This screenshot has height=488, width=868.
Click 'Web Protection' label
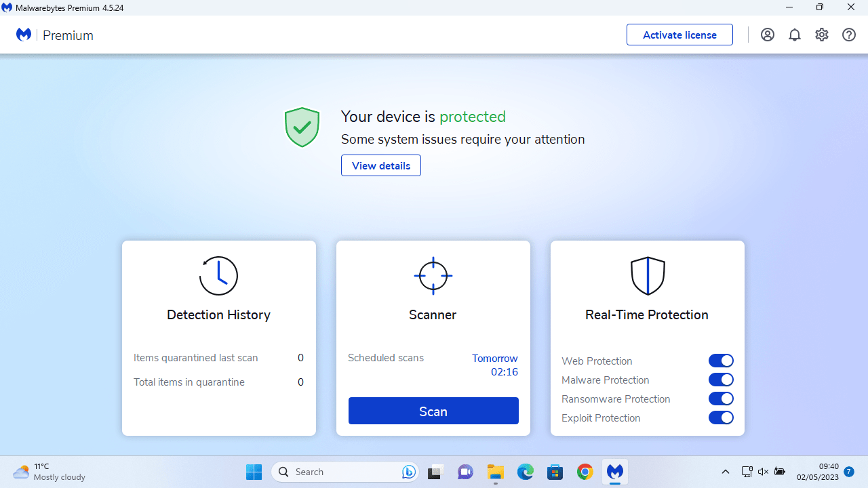[597, 361]
